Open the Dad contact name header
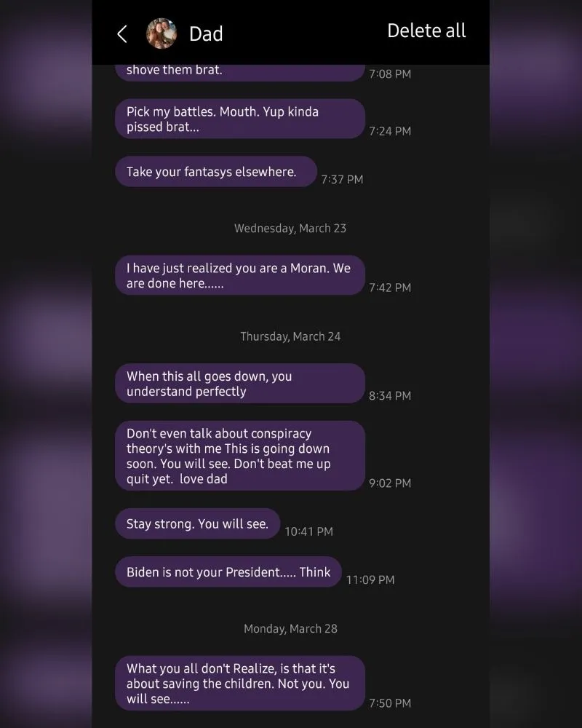 (x=206, y=34)
